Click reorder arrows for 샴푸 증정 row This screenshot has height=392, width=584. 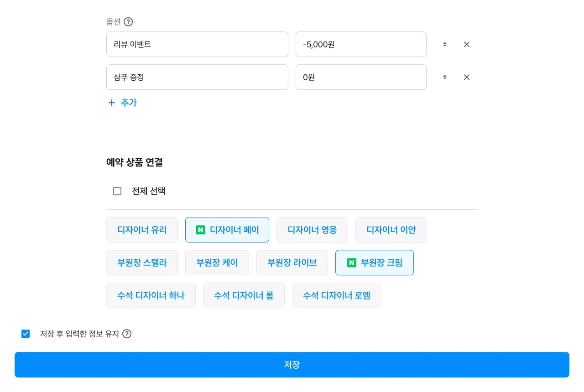445,77
